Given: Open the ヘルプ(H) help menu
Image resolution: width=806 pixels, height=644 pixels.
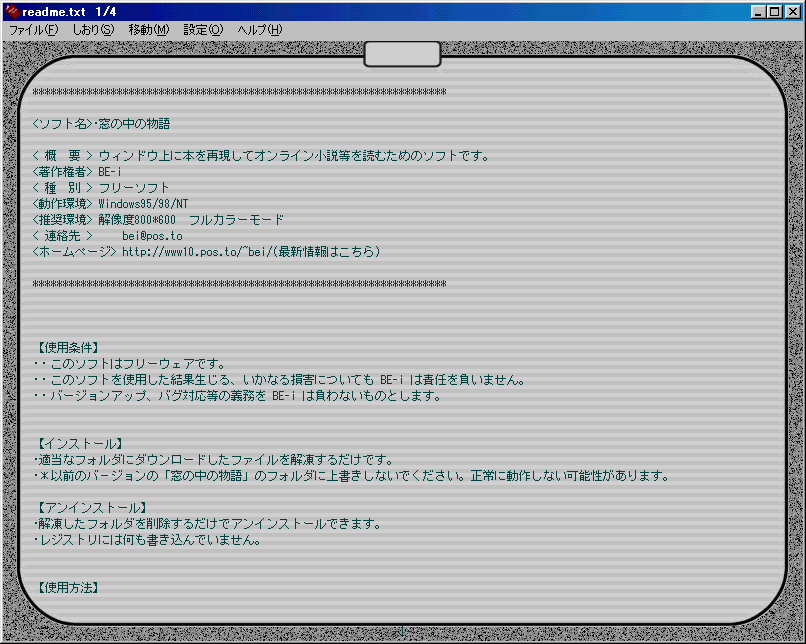Looking at the screenshot, I should point(260,30).
